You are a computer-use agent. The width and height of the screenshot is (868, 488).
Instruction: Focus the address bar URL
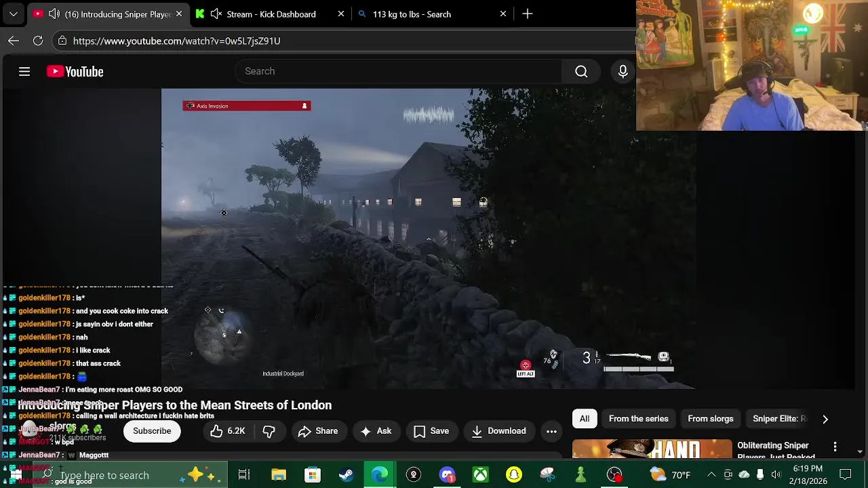(176, 41)
